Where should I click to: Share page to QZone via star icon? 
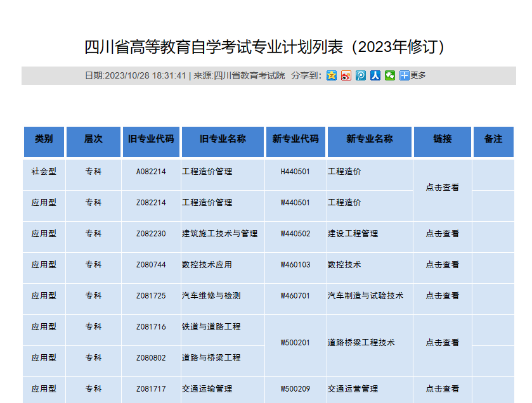coord(332,75)
